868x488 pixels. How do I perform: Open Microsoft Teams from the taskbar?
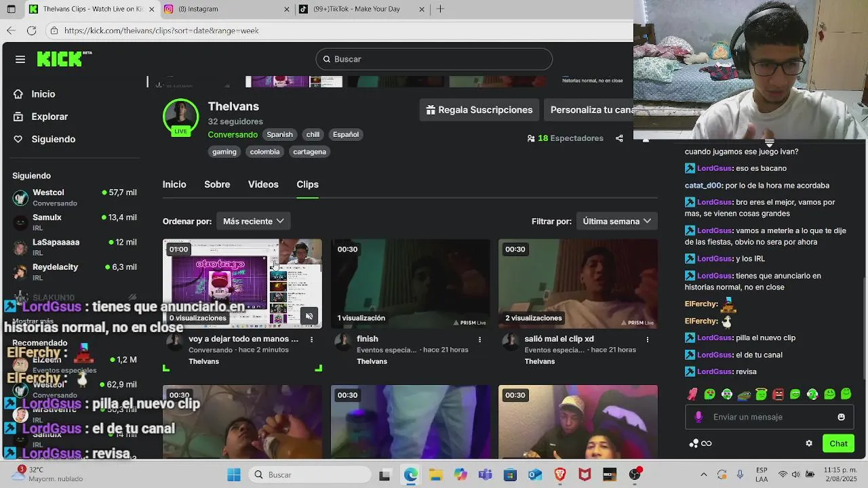click(x=485, y=474)
